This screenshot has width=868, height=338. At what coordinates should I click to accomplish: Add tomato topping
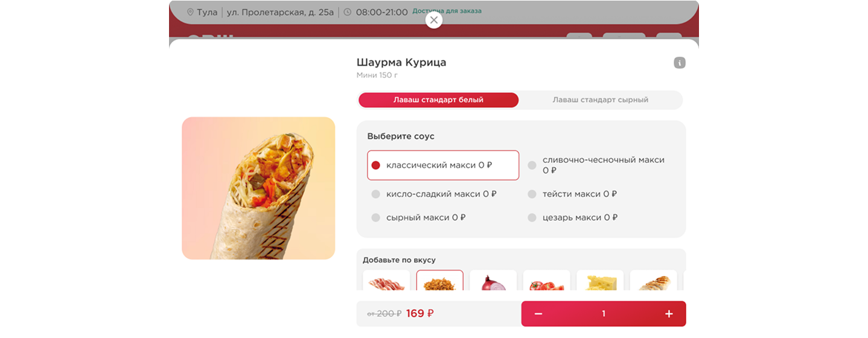pos(547,281)
